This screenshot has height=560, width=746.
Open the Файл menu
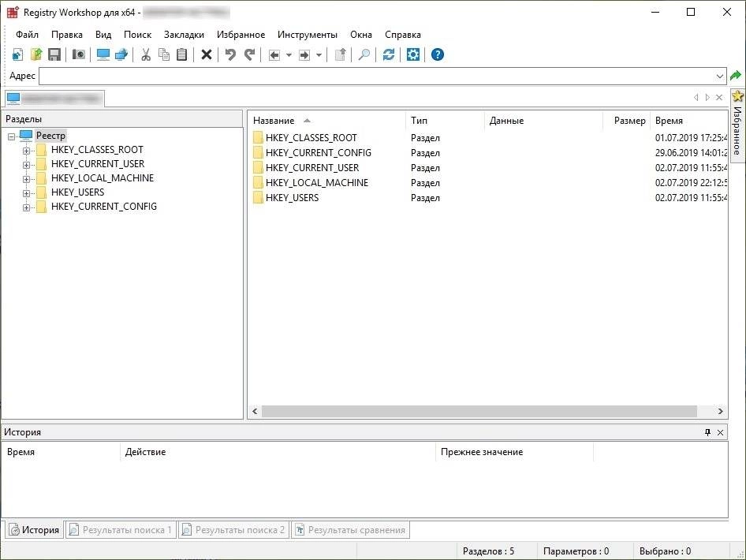pyautogui.click(x=27, y=34)
